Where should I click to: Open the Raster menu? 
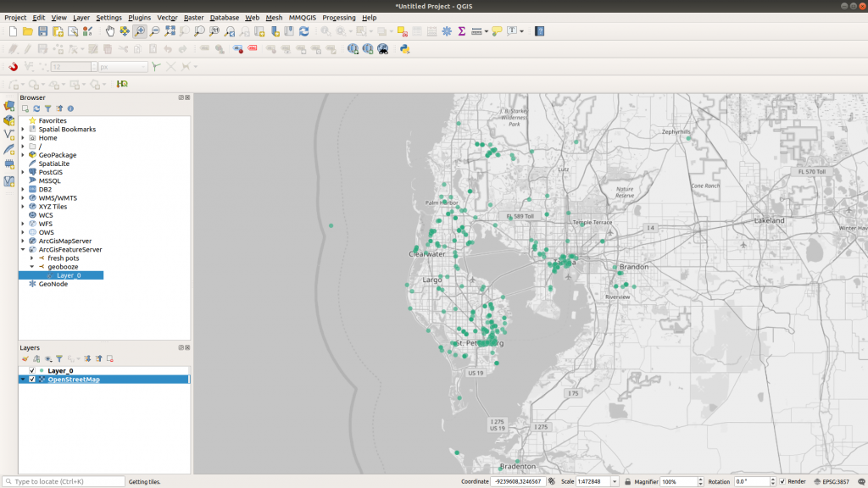click(x=194, y=18)
